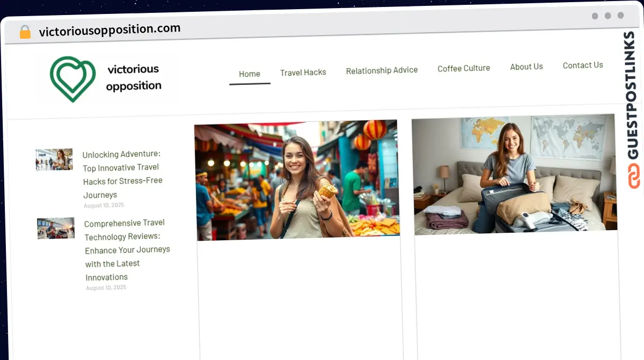Open the woman packing suitcase featured image
Viewport: 644px width, 360px height.
coord(515,175)
